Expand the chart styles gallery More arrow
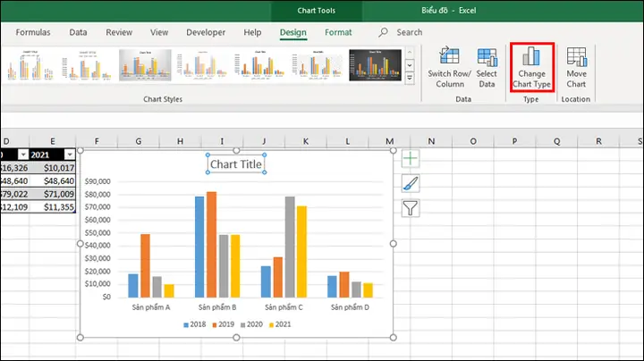This screenshot has width=644, height=361. coord(410,79)
